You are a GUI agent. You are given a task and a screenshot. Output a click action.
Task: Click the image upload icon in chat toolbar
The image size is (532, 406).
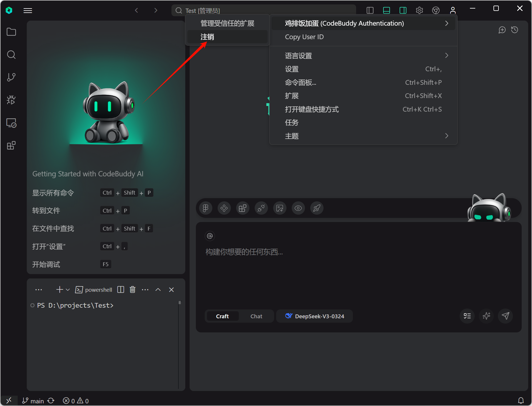280,208
